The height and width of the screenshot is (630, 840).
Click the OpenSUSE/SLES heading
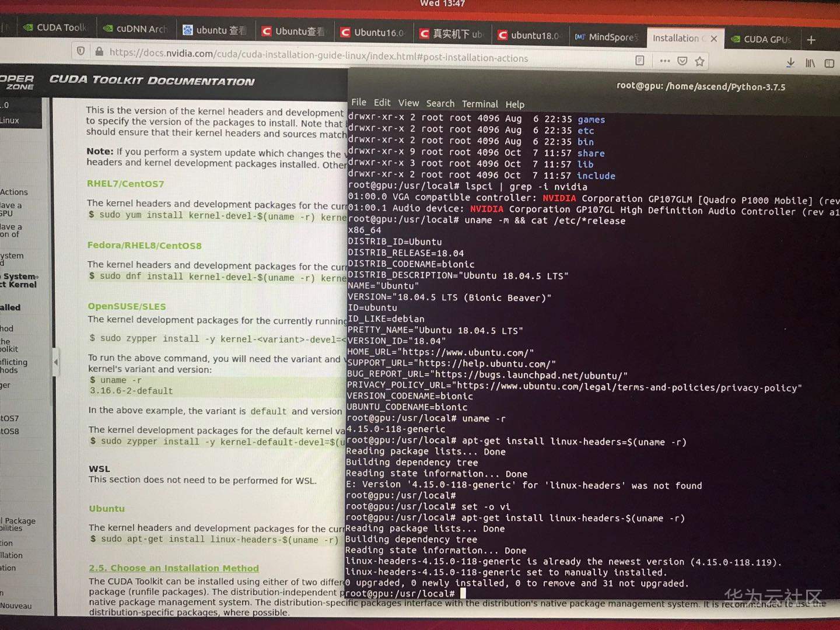point(127,306)
